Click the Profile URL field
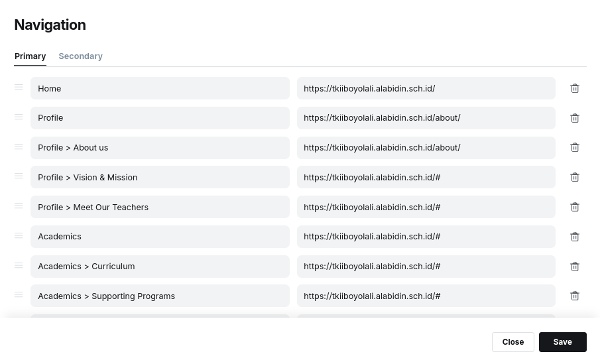This screenshot has width=600, height=364. pos(426,118)
